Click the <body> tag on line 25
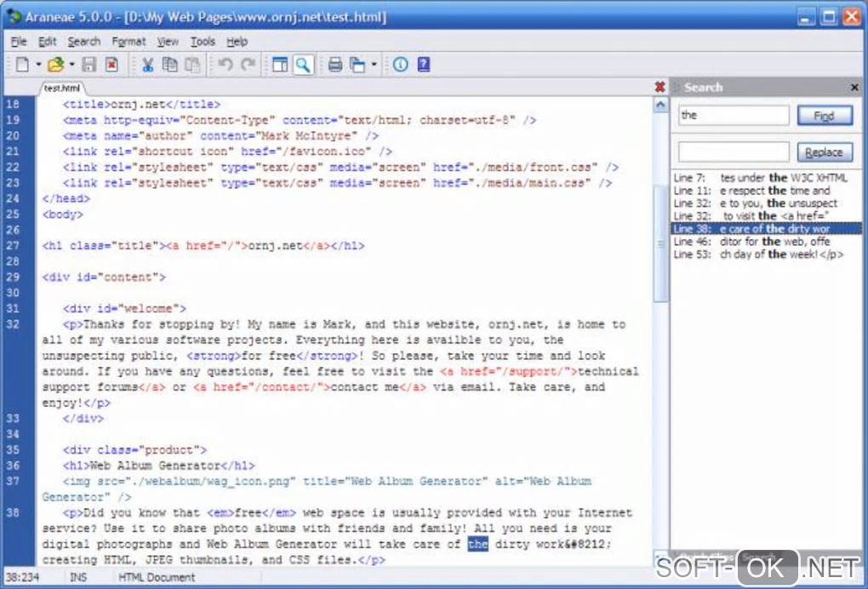Image resolution: width=868 pixels, height=589 pixels. tap(63, 214)
